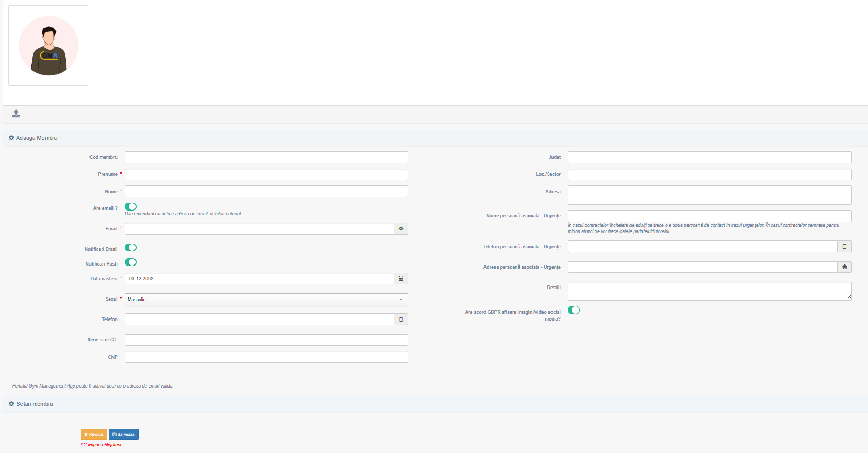Viewport: 868px width, 453px height.
Task: Select the Nume input field
Action: [266, 192]
